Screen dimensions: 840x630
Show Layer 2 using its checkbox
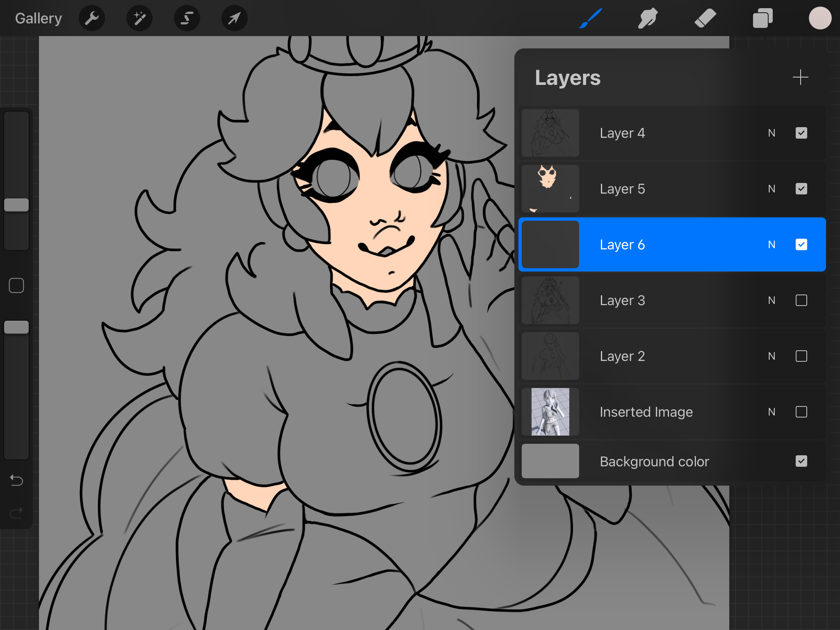(801, 356)
